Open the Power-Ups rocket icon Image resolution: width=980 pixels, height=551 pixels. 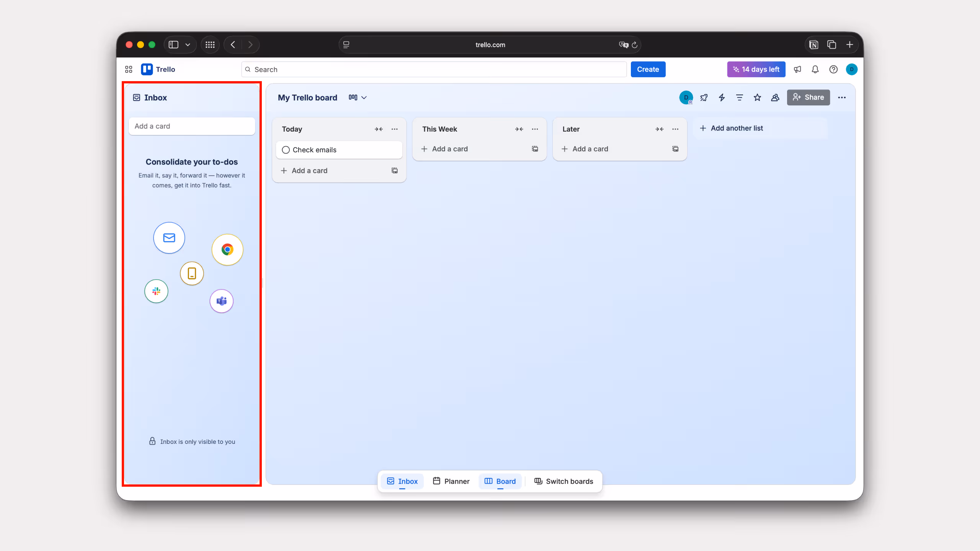[704, 98]
